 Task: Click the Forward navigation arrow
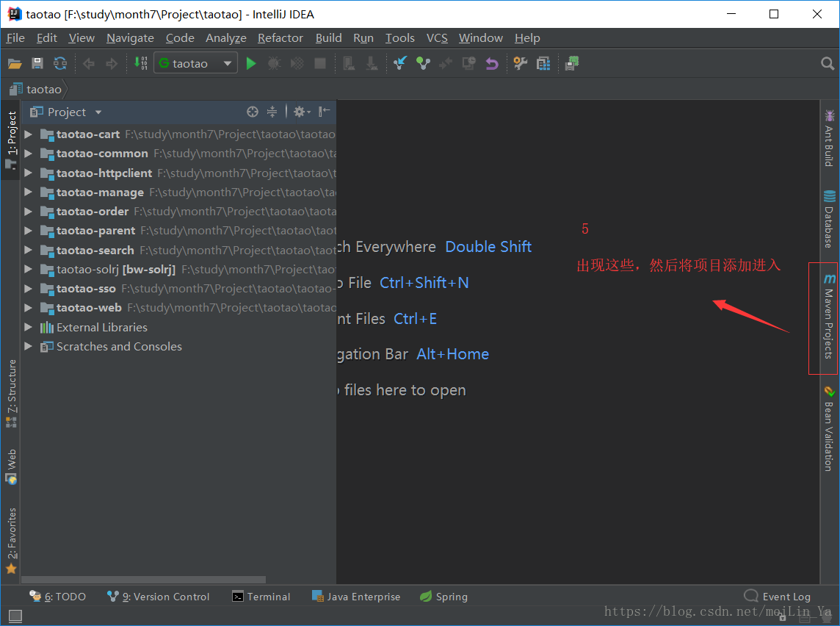point(112,64)
